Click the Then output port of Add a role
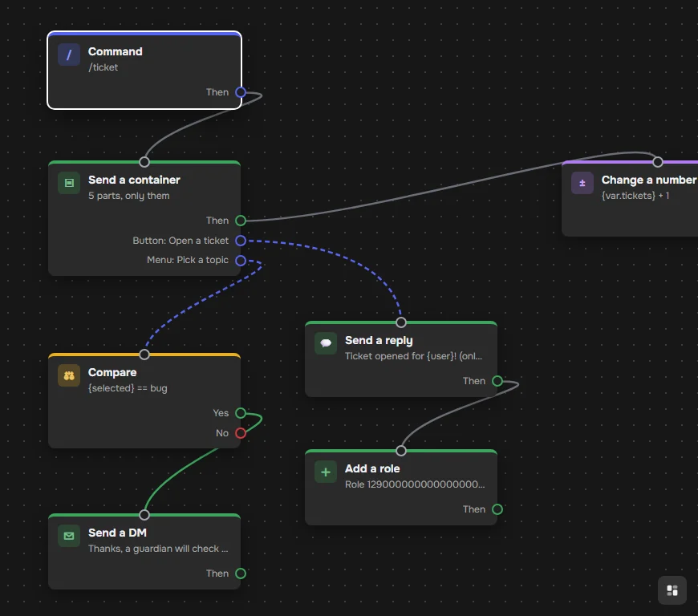698x616 pixels. 497,509
